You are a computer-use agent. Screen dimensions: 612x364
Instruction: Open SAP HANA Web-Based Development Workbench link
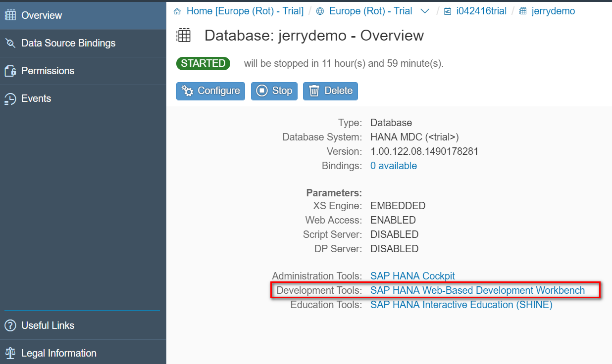tap(478, 290)
